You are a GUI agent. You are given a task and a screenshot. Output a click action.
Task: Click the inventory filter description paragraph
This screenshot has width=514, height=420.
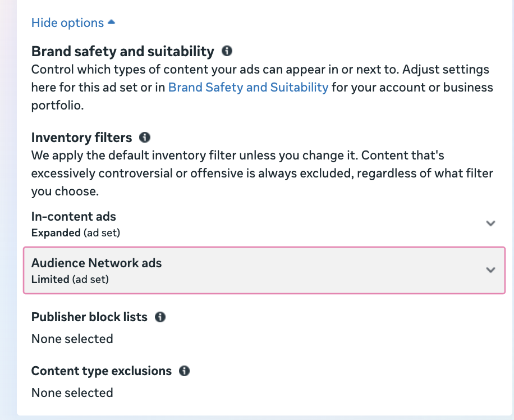(262, 174)
